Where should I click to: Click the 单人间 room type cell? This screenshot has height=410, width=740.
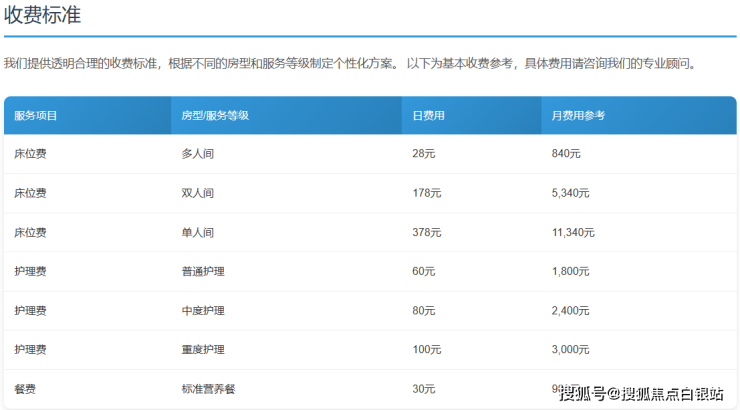coord(197,232)
